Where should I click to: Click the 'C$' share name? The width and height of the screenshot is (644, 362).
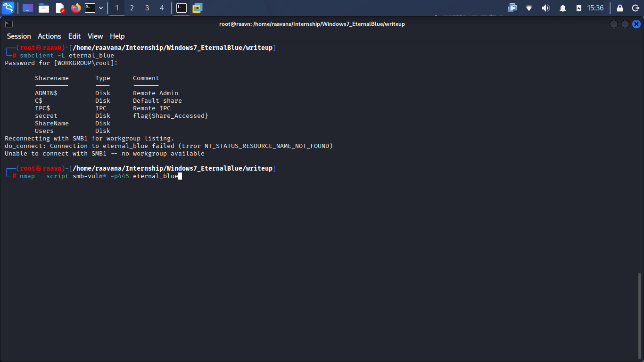(x=39, y=101)
